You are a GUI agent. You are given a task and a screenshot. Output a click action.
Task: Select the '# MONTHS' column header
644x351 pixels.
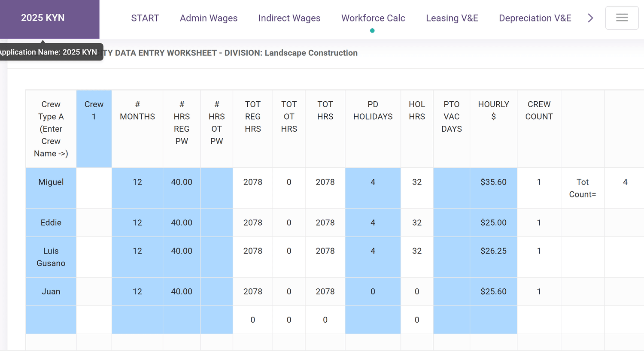click(x=137, y=129)
